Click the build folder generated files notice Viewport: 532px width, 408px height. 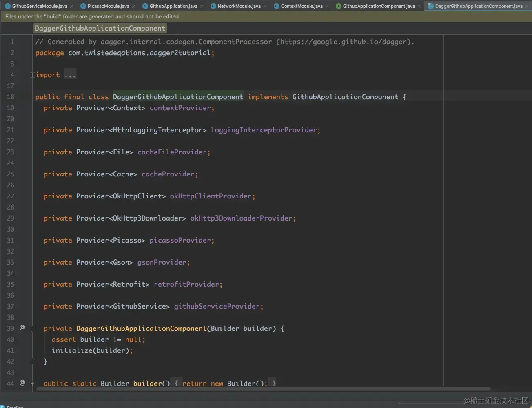pyautogui.click(x=93, y=16)
